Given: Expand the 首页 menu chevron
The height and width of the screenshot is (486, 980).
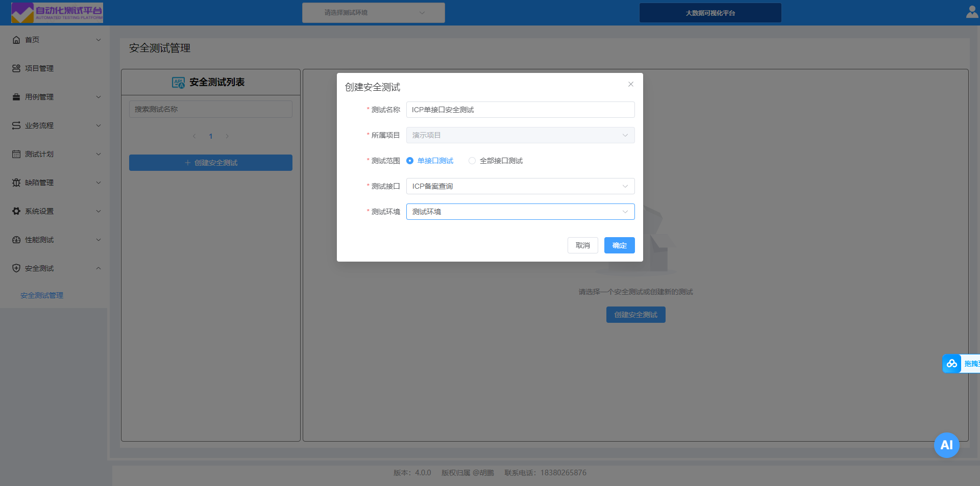Looking at the screenshot, I should pyautogui.click(x=99, y=40).
